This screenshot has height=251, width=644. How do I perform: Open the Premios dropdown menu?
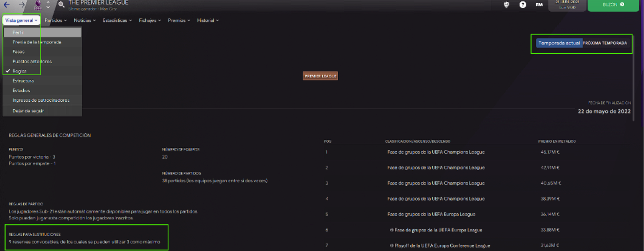coord(179,21)
